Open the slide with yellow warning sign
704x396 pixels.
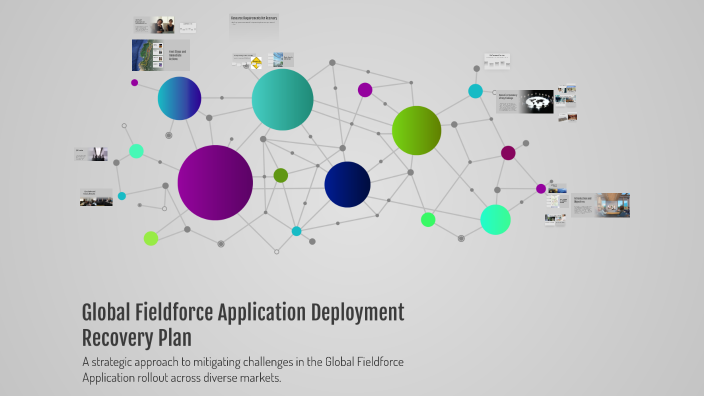click(247, 62)
